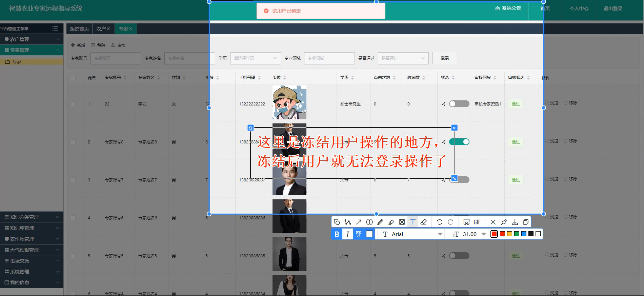Image resolution: width=644 pixels, height=296 pixels.
Task: Save screenshot with download icon
Action: pos(515,222)
